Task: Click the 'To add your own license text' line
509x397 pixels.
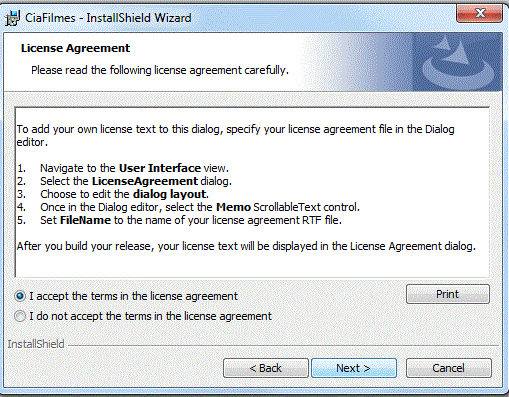Action: pos(235,129)
